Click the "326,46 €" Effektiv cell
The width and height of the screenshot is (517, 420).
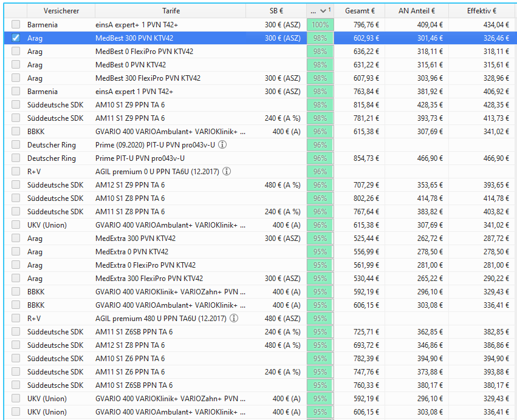[496, 38]
